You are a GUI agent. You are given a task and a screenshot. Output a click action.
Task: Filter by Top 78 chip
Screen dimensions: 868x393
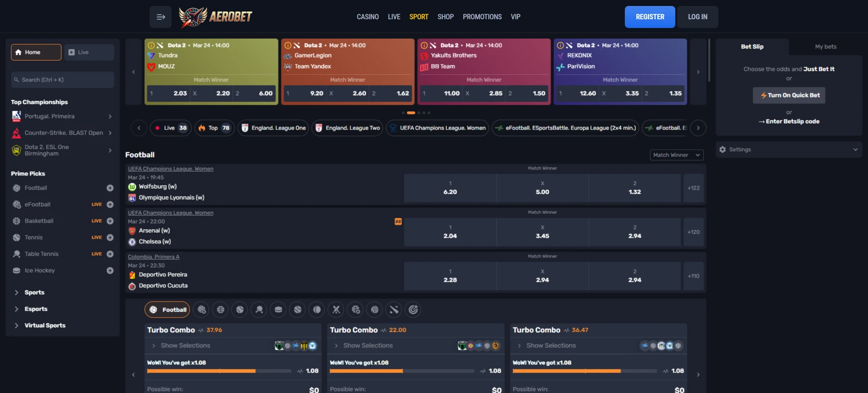coord(215,128)
